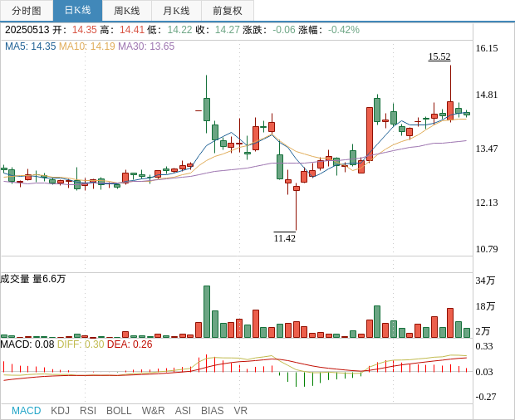Click the 0.33 MACD axis label

click(x=484, y=346)
